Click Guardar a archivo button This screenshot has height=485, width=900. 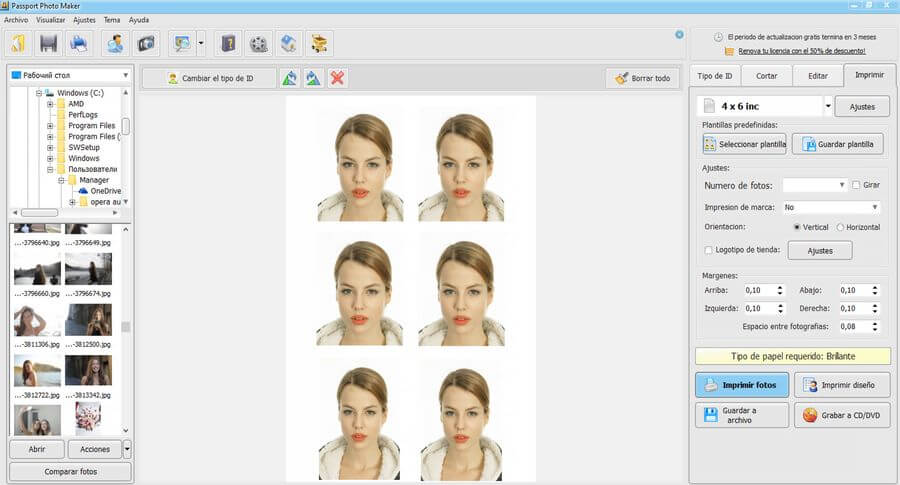pyautogui.click(x=742, y=415)
